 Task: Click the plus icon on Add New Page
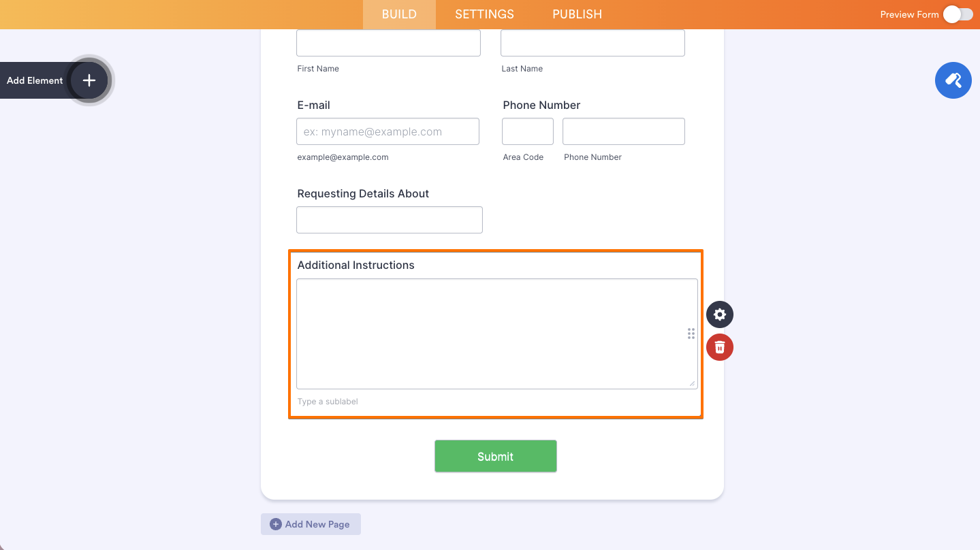pyautogui.click(x=274, y=523)
